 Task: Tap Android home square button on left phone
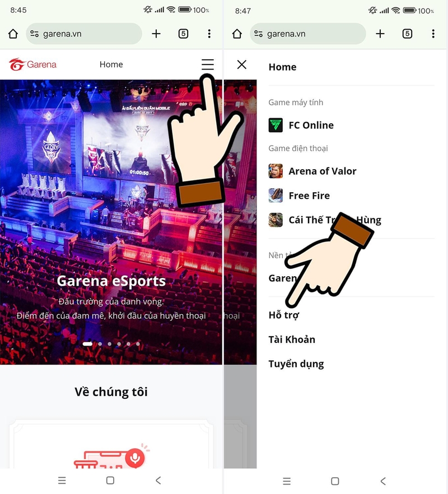coord(110,481)
